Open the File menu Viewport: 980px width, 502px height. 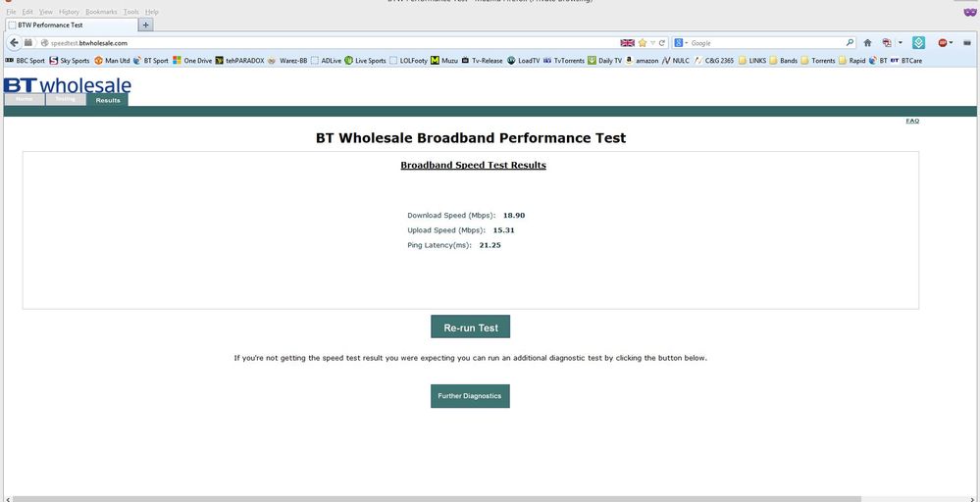click(x=11, y=12)
